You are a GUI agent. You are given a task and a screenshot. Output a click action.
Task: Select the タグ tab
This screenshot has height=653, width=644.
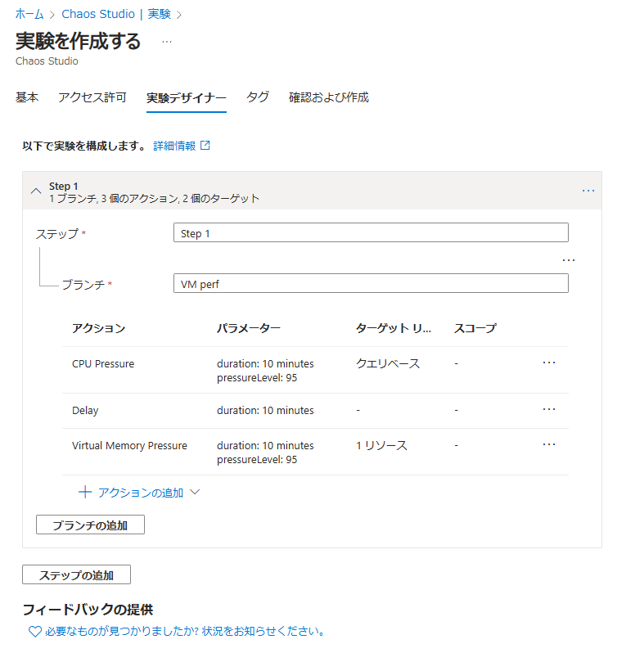pyautogui.click(x=258, y=97)
